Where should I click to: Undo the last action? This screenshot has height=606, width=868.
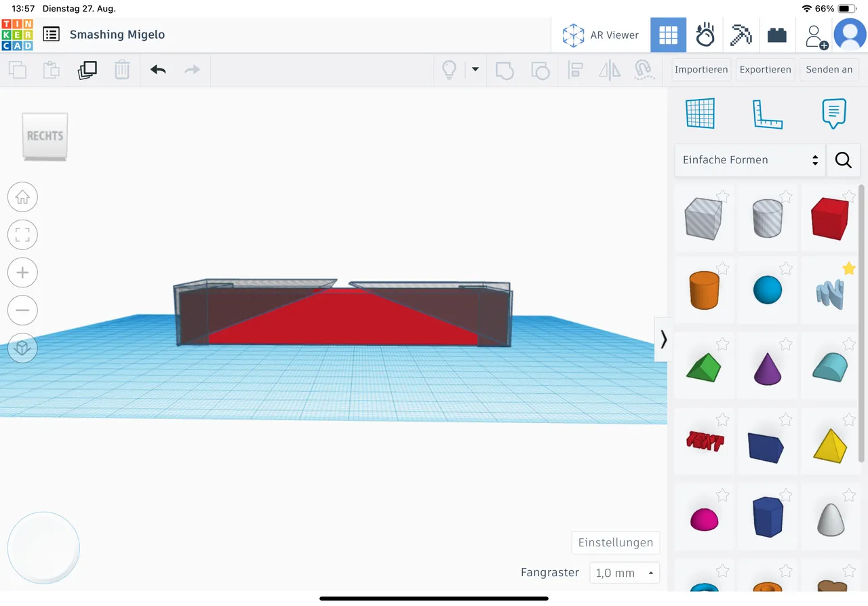[x=158, y=70]
